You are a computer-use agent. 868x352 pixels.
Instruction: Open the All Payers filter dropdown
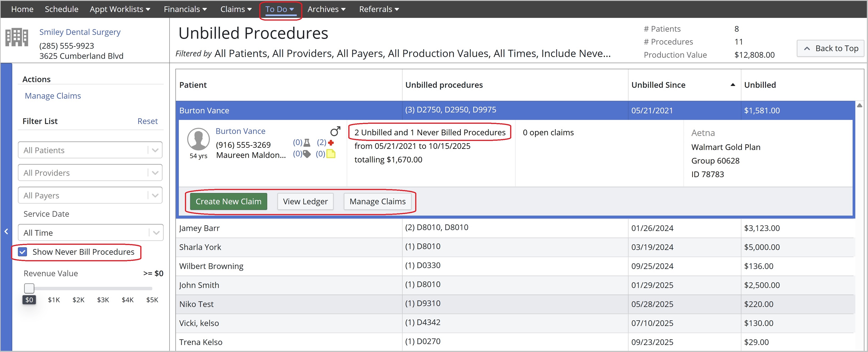(x=155, y=195)
